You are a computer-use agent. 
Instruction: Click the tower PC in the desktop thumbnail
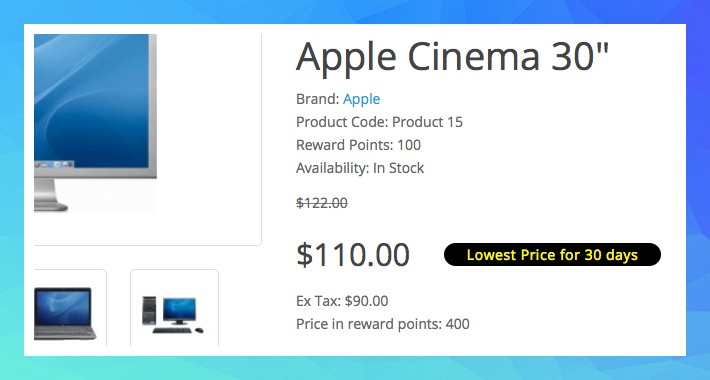(149, 311)
